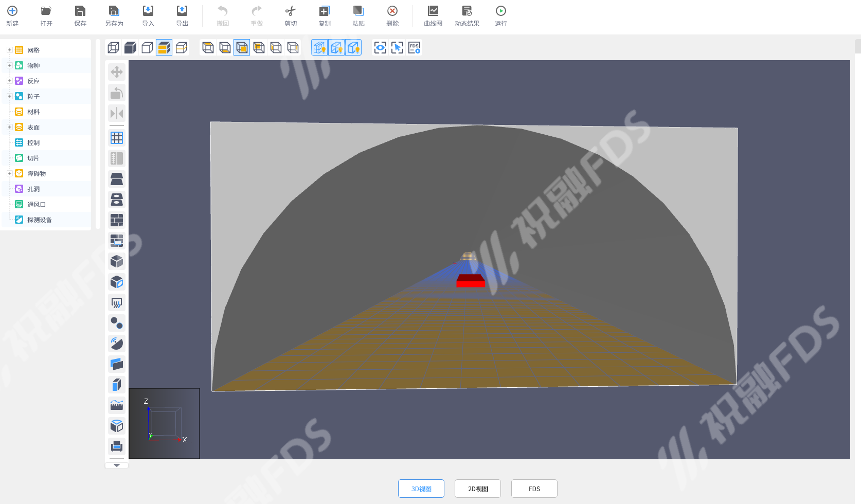This screenshot has height=504, width=861.
Task: Click the two particles dots icon
Action: tap(117, 323)
